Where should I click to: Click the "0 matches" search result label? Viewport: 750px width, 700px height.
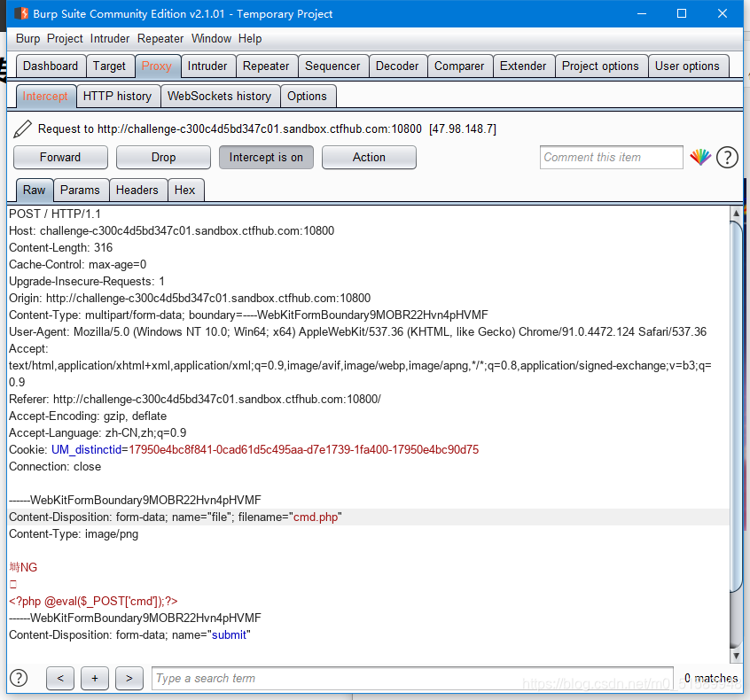point(710,678)
